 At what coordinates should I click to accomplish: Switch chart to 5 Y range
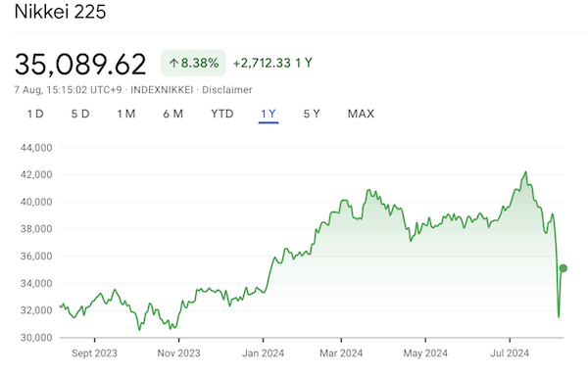tap(312, 114)
